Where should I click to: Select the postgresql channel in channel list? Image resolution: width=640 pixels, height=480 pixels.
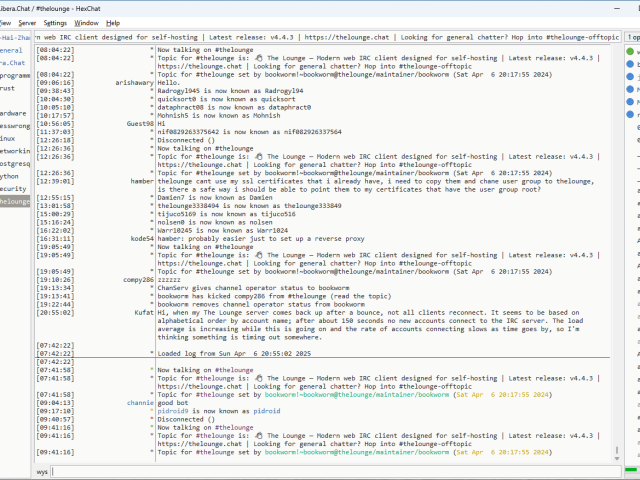point(14,163)
